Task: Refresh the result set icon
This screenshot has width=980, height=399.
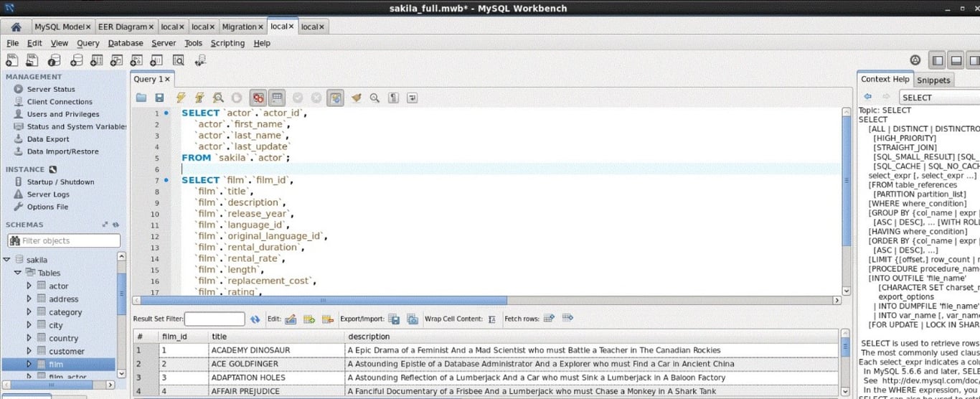Action: tap(255, 319)
